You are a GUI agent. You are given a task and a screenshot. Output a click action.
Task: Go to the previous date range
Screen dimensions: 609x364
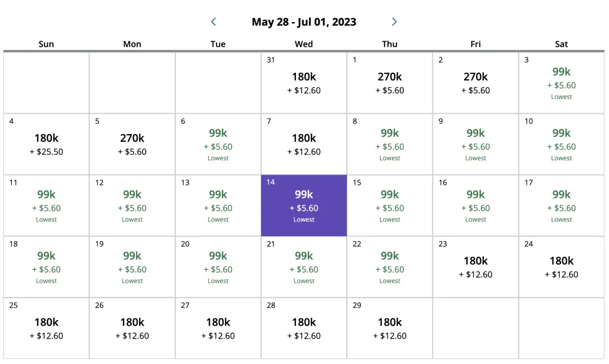pos(214,22)
